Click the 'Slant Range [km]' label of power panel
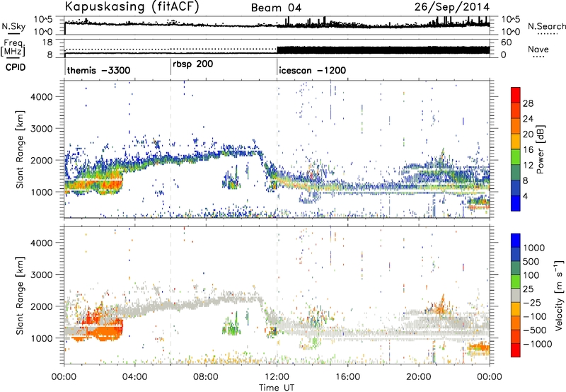 click(20, 149)
